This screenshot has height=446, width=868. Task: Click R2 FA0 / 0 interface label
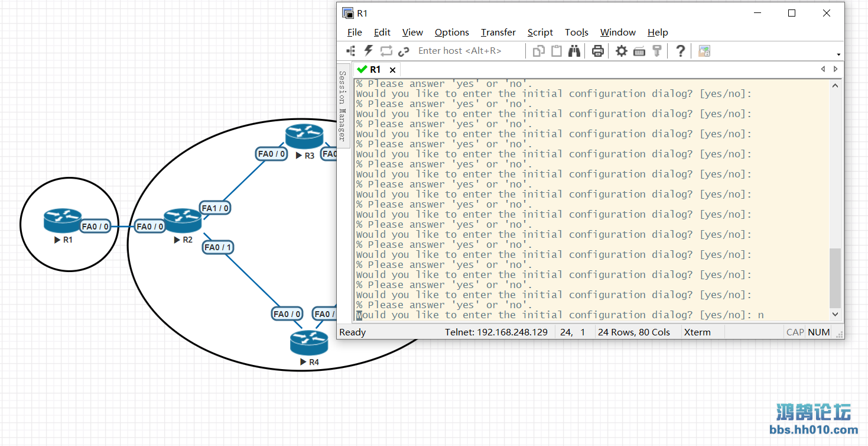pos(149,227)
